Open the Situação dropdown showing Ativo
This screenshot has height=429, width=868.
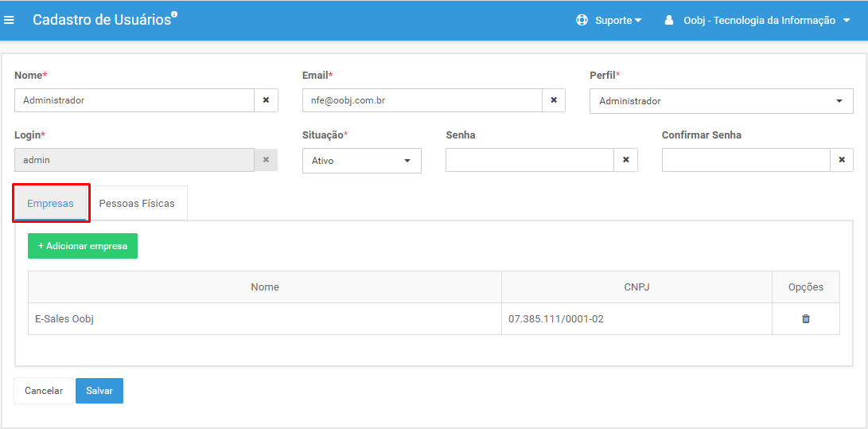pos(361,161)
